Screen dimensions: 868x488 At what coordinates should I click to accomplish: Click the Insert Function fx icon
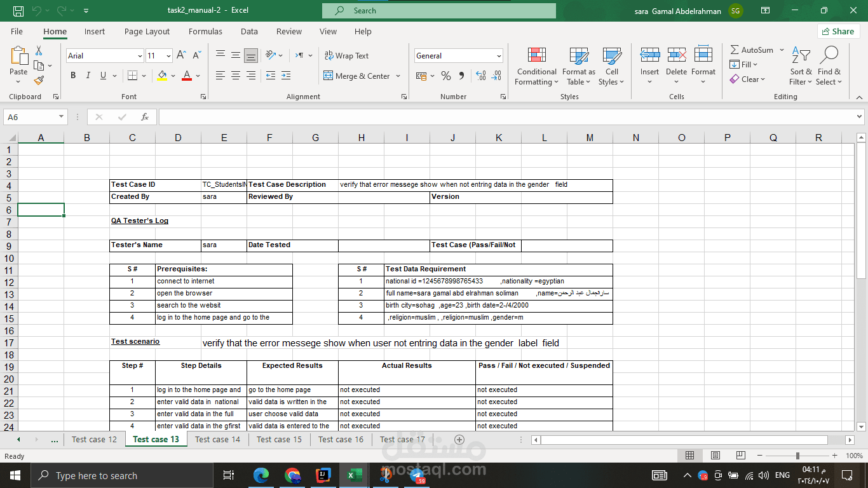tap(145, 117)
